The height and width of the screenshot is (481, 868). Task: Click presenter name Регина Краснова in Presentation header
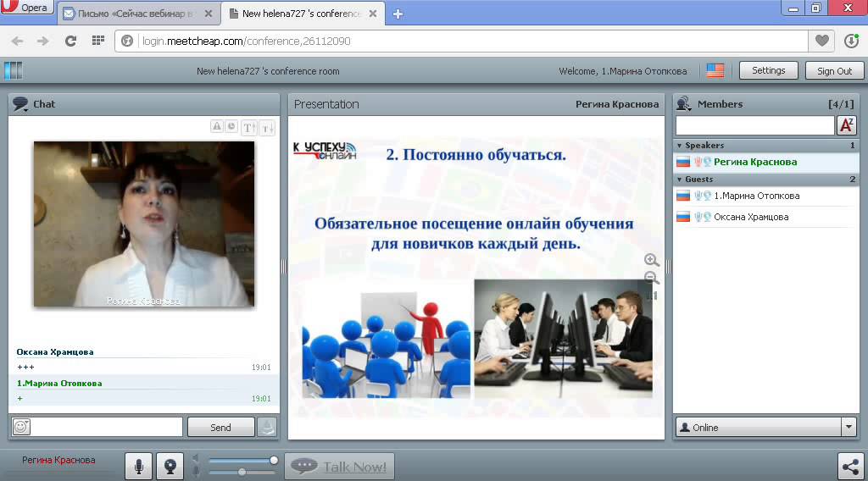(617, 104)
